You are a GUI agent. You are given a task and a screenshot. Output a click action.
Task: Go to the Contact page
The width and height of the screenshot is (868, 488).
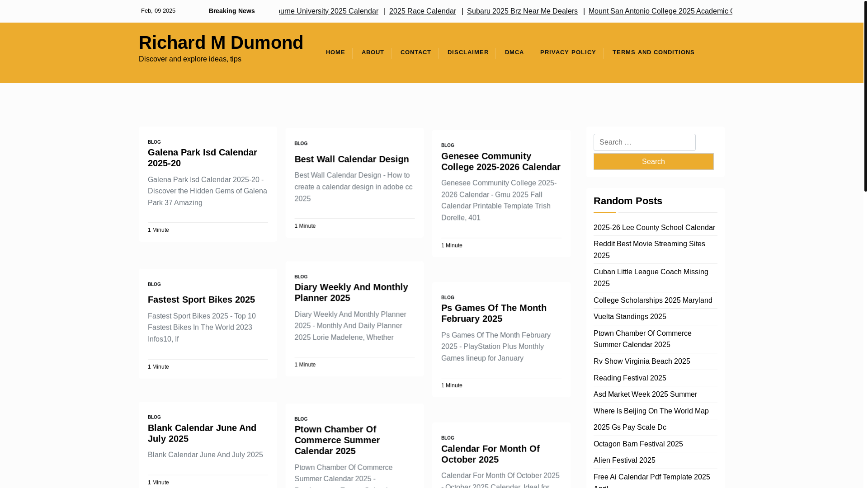click(416, 52)
